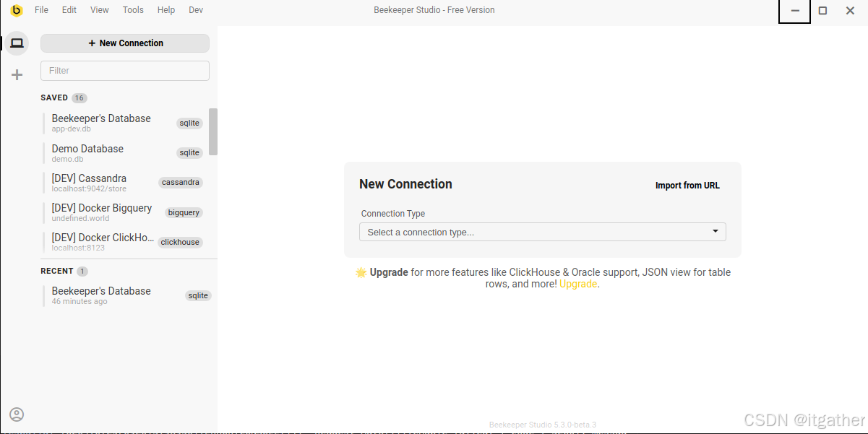This screenshot has height=434, width=868.
Task: Click Import from URL
Action: coord(687,186)
